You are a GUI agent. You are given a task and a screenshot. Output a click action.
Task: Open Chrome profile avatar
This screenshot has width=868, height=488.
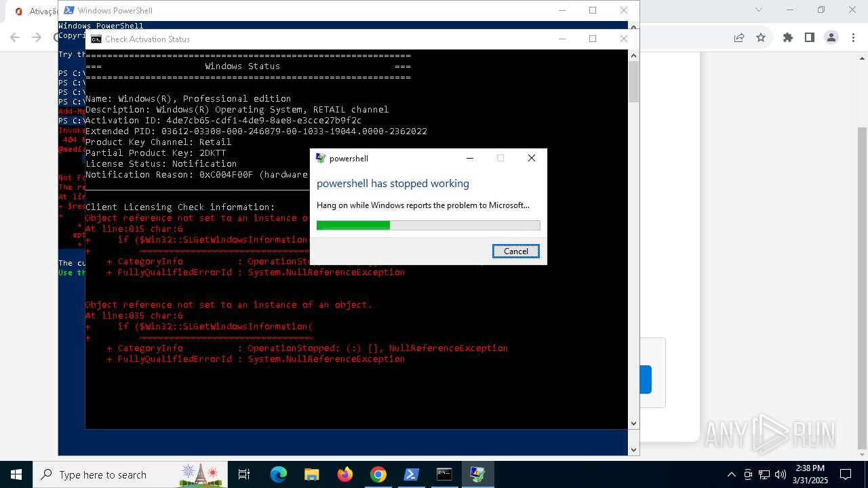point(831,37)
